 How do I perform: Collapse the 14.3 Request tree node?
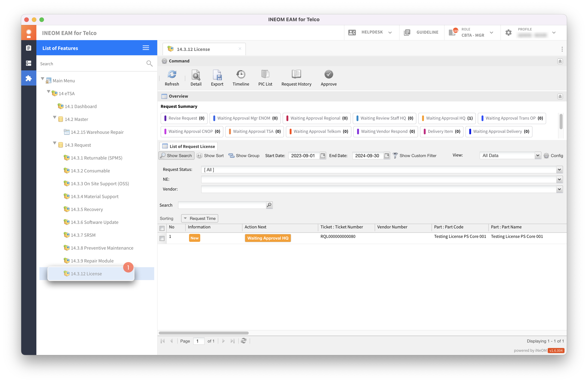coord(55,143)
